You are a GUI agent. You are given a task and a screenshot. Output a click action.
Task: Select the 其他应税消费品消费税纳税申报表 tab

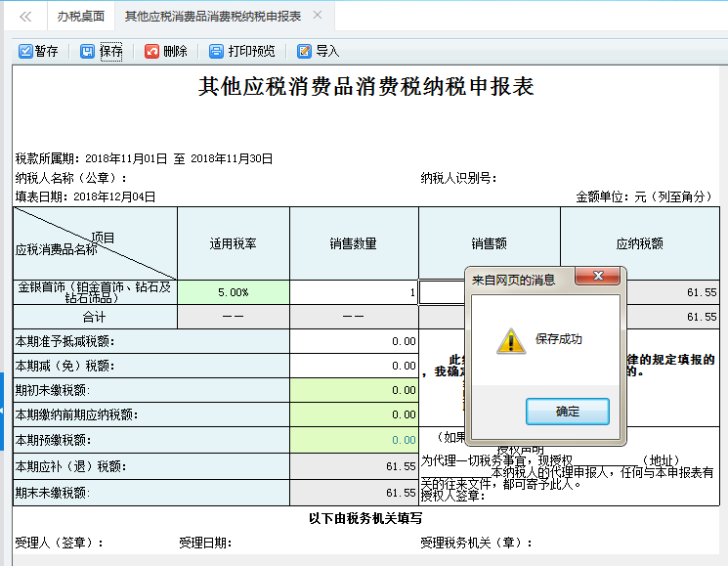(x=213, y=17)
